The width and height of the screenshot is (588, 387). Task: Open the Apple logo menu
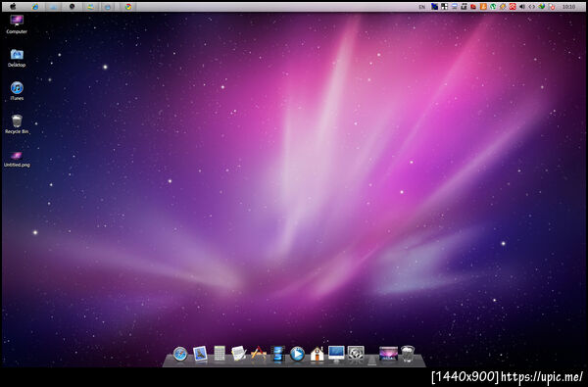click(13, 7)
